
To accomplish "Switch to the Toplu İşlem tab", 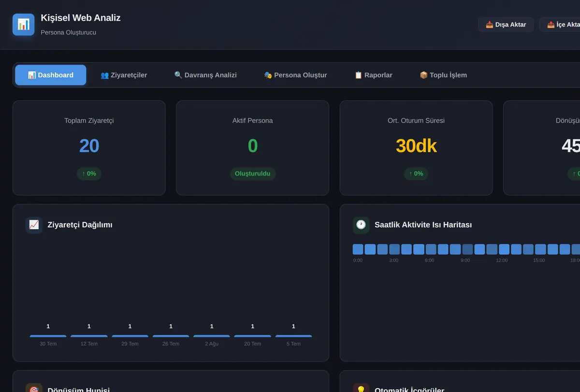I will (443, 75).
